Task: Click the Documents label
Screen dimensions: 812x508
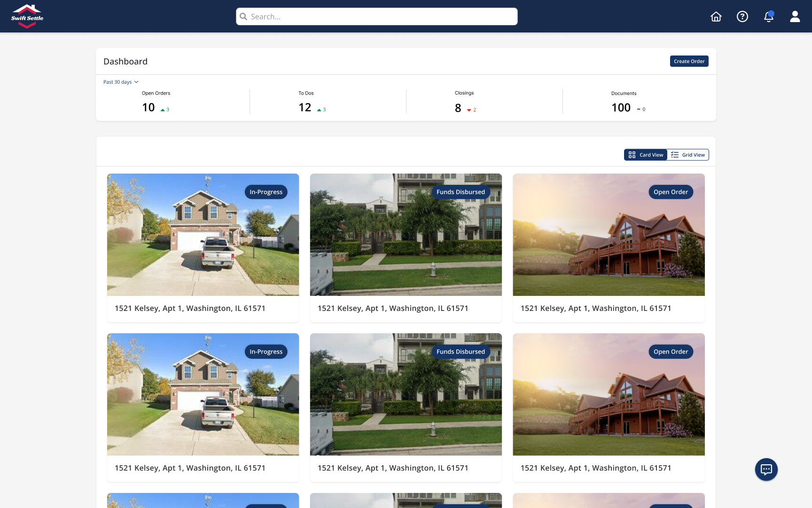Action: (624, 94)
